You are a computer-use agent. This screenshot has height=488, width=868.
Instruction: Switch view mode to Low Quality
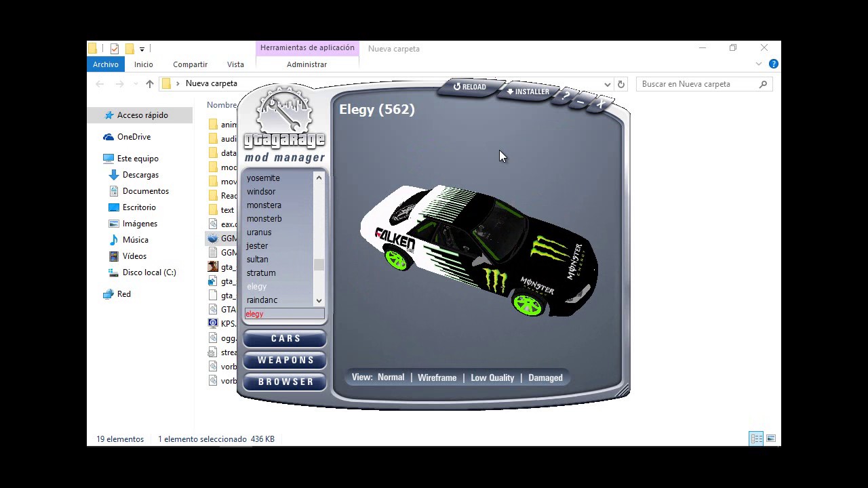coord(492,378)
